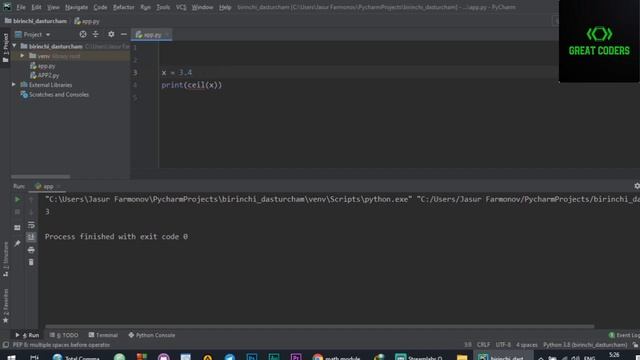Open Python 3.8 interpreter selector
The width and height of the screenshot is (640, 360).
point(585,345)
